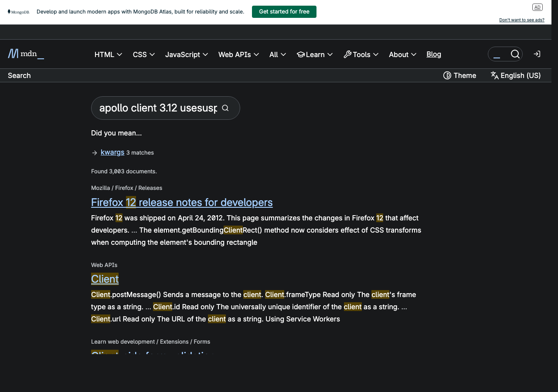Open the Theme switcher icon

(x=447, y=75)
